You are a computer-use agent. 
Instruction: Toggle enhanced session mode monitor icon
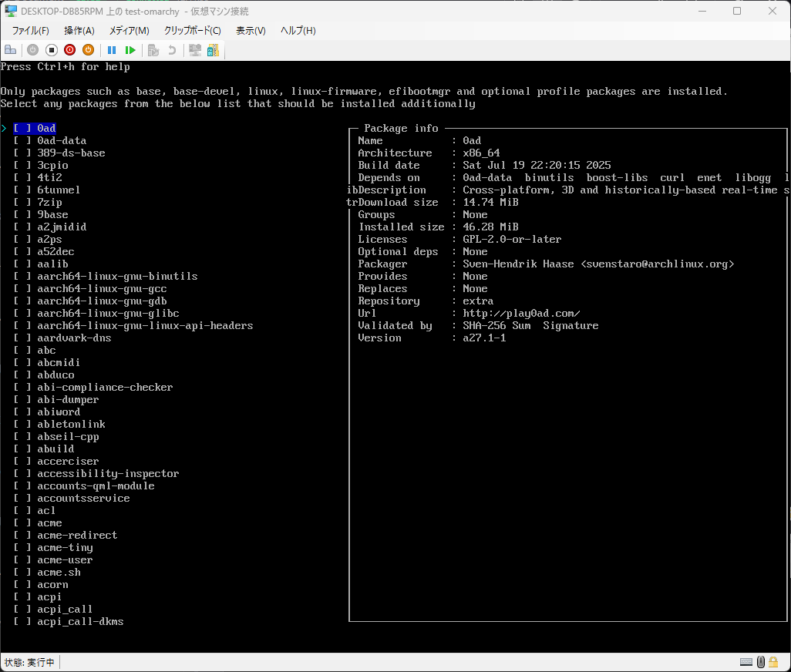coord(195,50)
